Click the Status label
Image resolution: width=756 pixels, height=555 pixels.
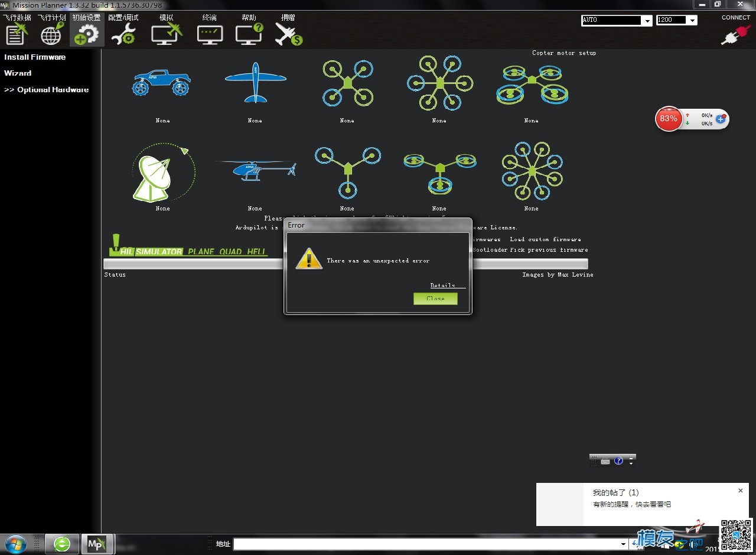(115, 275)
